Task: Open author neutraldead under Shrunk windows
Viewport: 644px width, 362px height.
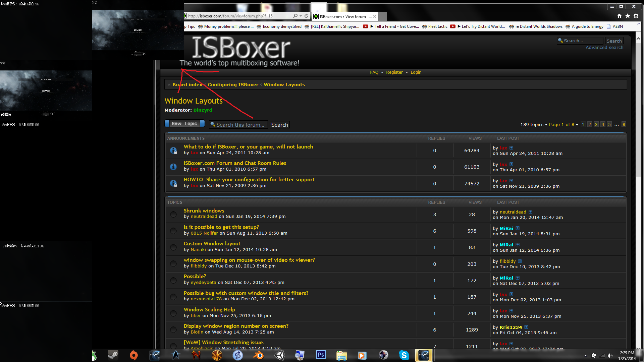Action: tap(204, 217)
